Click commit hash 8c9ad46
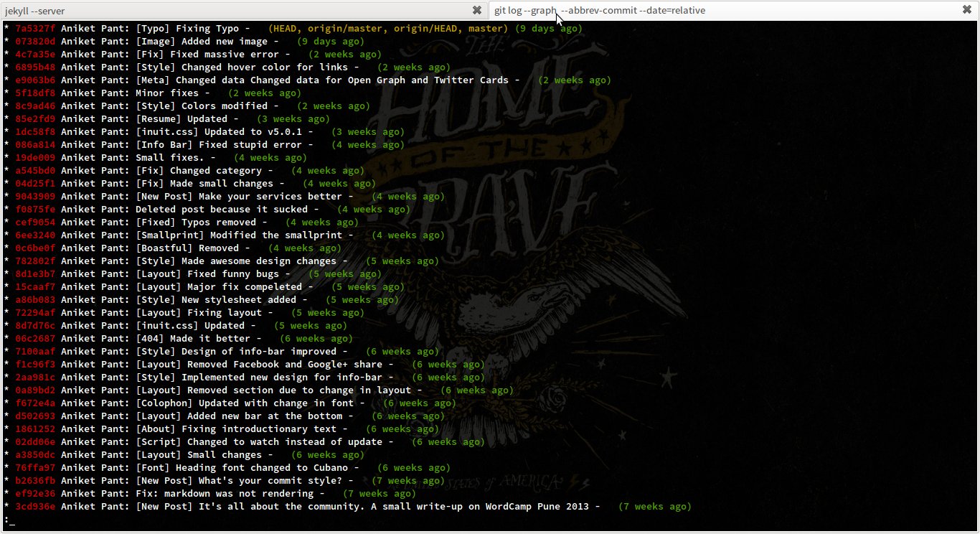Image resolution: width=980 pixels, height=534 pixels. [x=35, y=106]
